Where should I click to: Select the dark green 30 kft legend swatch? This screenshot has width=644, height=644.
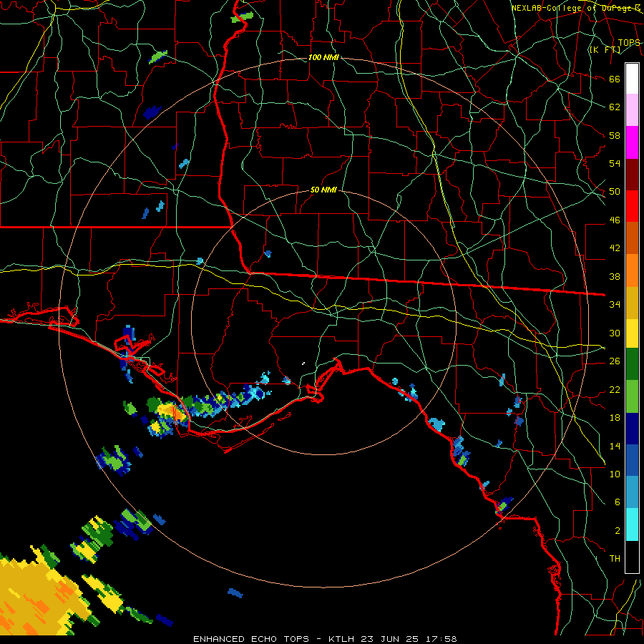[x=632, y=364]
